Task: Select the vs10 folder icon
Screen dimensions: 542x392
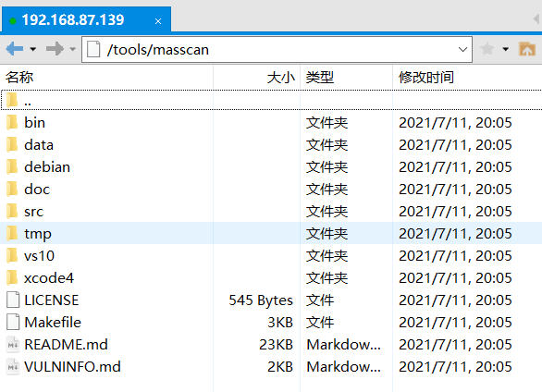Action: click(x=12, y=255)
